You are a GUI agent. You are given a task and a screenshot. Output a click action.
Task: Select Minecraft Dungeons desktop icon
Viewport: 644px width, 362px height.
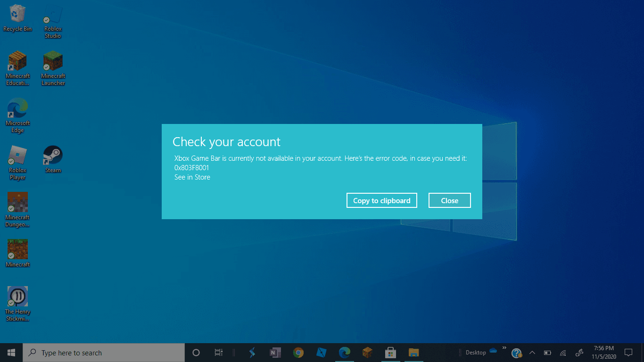click(x=17, y=210)
